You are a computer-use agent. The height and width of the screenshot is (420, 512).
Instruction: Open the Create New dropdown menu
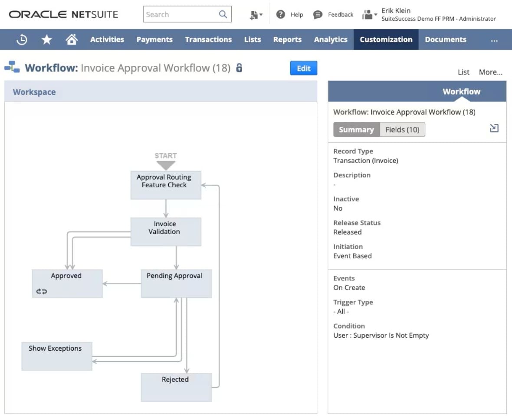click(x=256, y=15)
